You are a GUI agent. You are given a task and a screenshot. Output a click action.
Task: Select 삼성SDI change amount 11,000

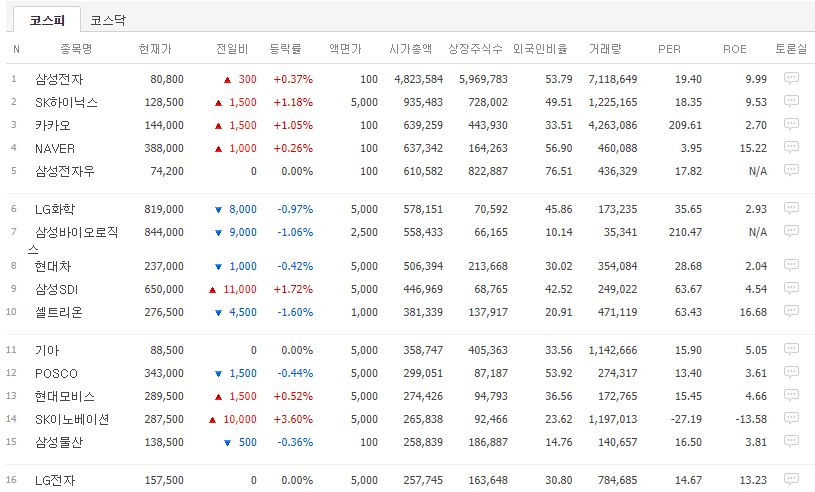pos(240,289)
